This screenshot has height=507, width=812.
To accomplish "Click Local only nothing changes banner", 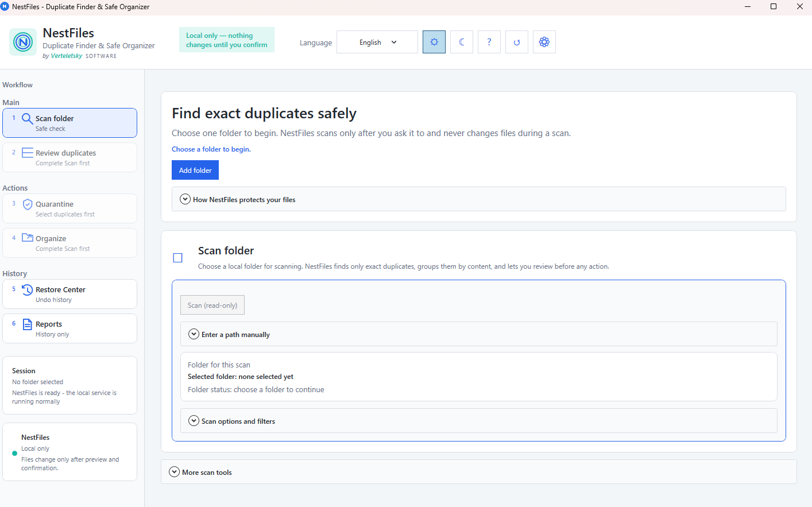I will coord(227,40).
